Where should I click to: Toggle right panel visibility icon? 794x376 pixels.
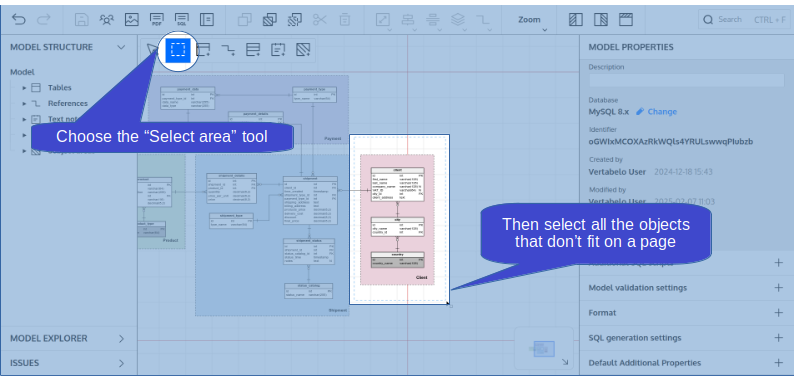(x=601, y=20)
